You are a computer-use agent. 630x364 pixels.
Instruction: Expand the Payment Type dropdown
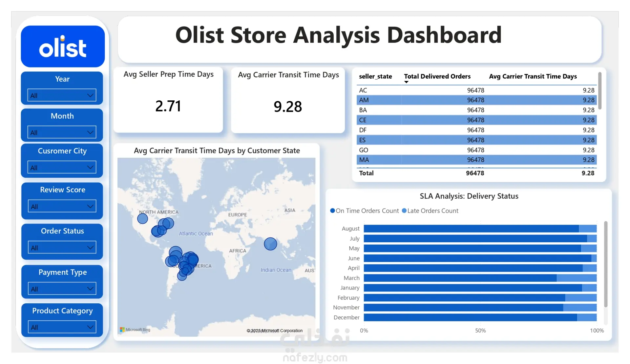(62, 289)
